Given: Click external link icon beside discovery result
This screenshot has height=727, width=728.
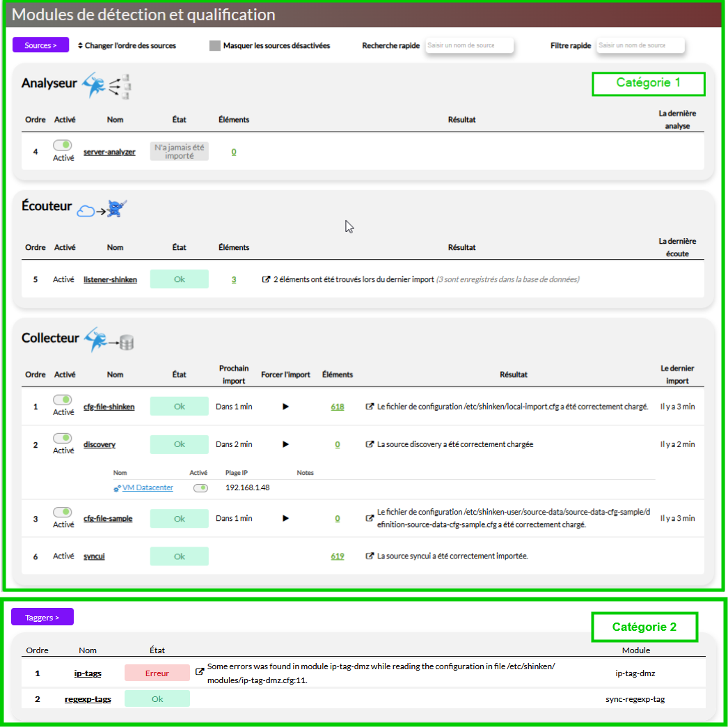Looking at the screenshot, I should point(370,444).
